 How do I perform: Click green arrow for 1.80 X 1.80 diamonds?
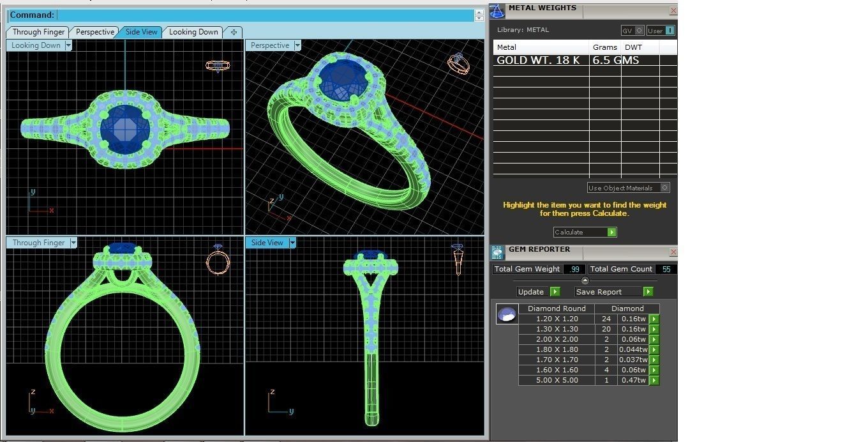pyautogui.click(x=654, y=349)
